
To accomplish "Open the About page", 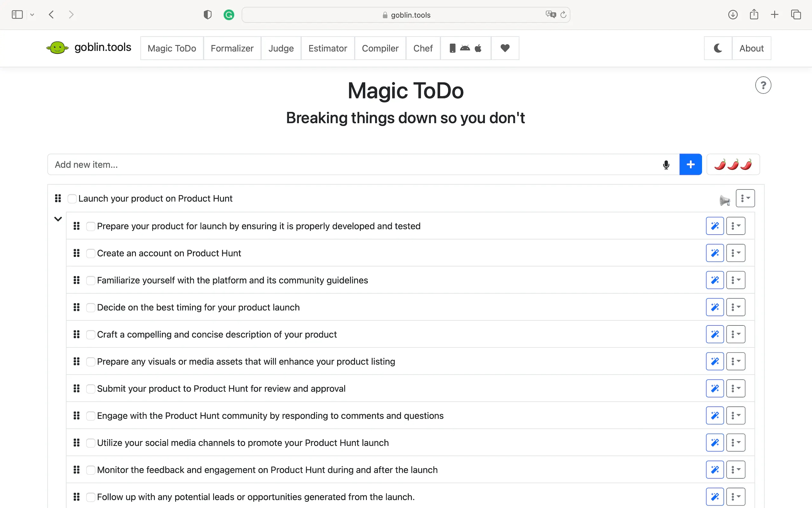I will click(751, 48).
